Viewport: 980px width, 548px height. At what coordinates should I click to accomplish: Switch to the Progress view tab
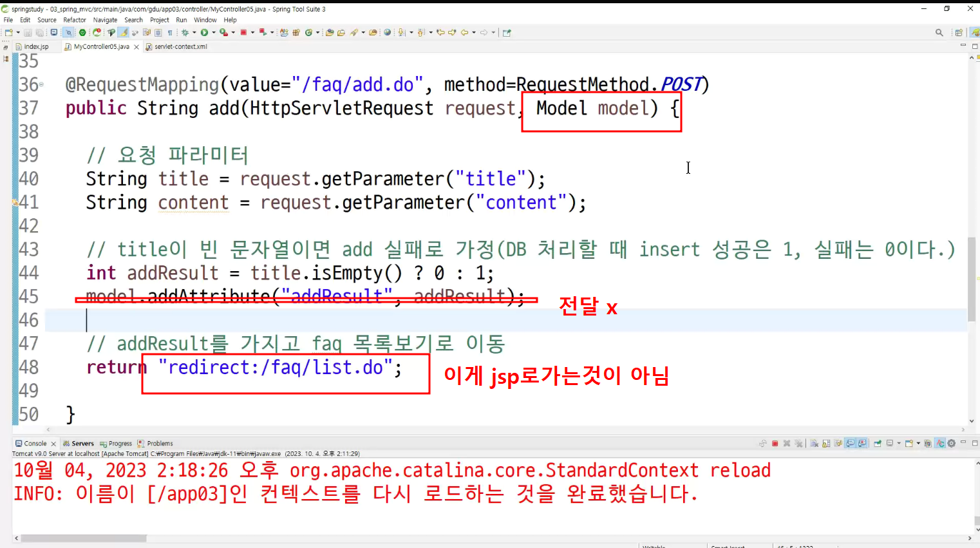coord(116,444)
